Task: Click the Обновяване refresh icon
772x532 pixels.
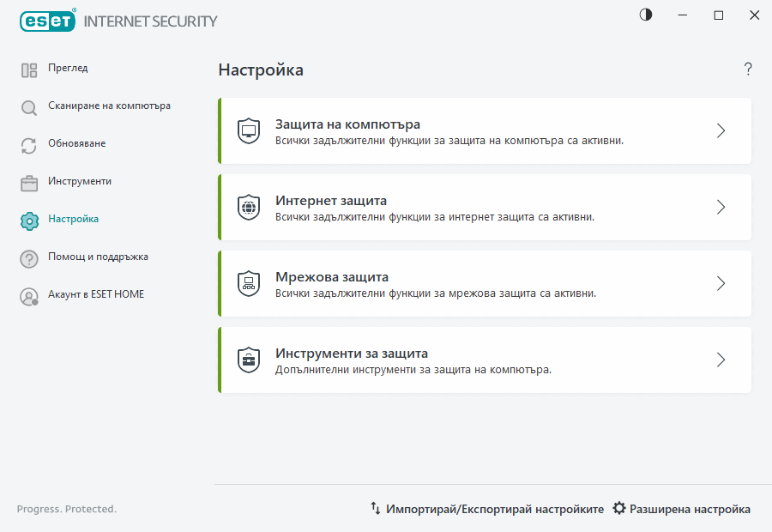Action: (28, 143)
